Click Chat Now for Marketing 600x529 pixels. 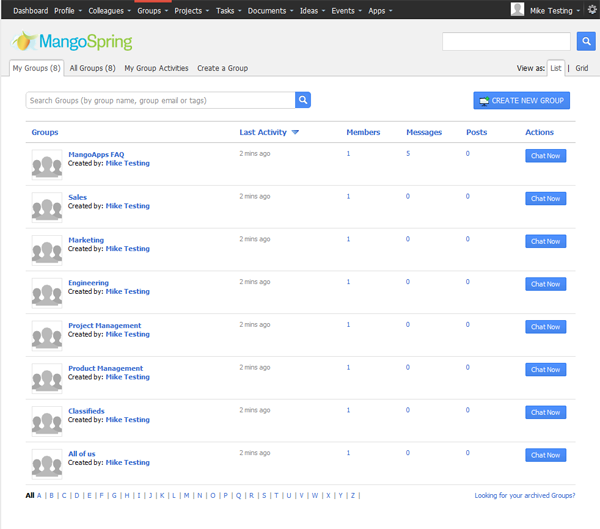(x=545, y=242)
